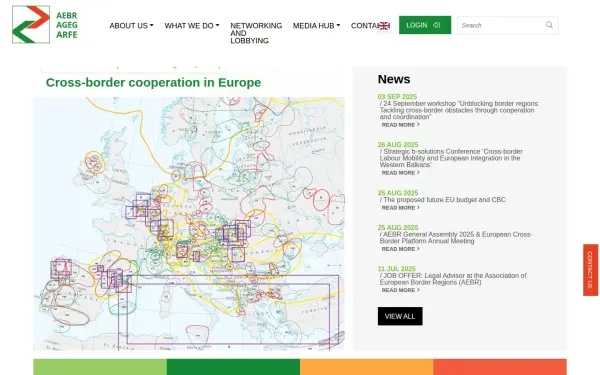Open JOB OFFER Legal Advisor news title
Image resolution: width=600 pixels, height=375 pixels.
pos(453,279)
